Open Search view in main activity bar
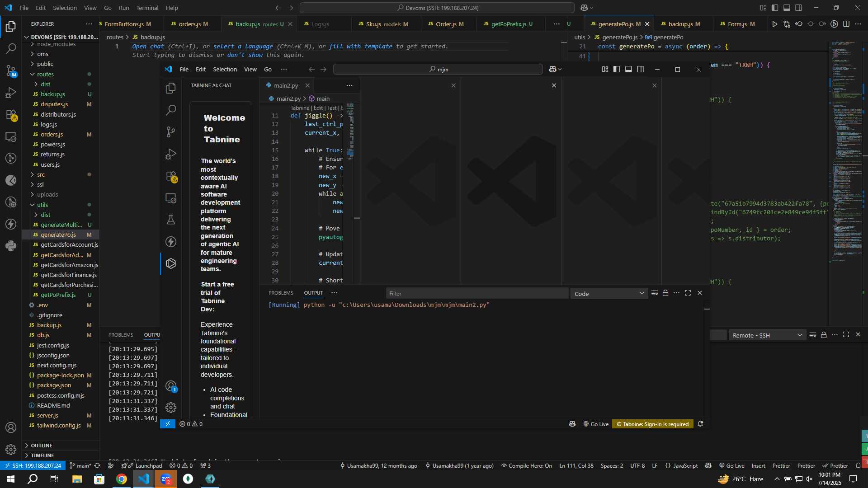This screenshot has width=868, height=488. (11, 48)
